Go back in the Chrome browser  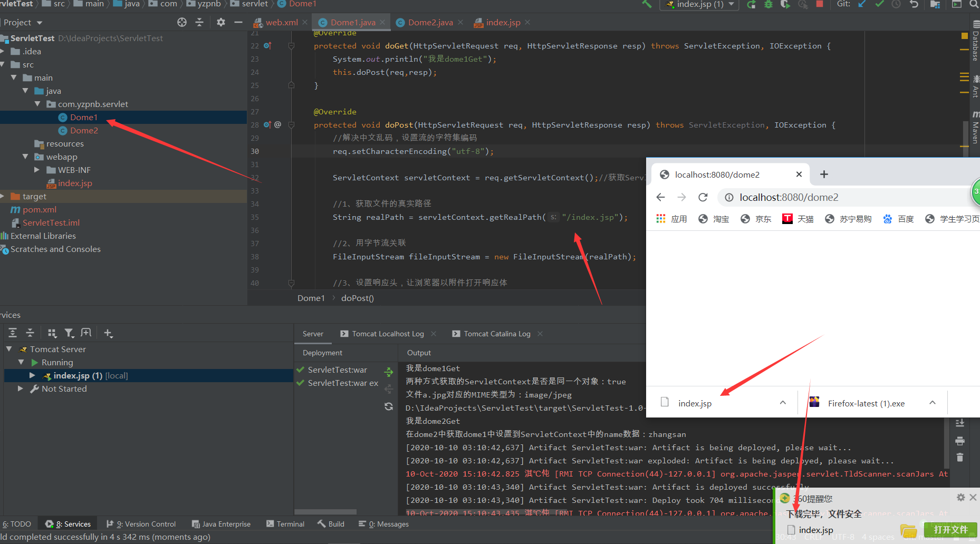[660, 197]
